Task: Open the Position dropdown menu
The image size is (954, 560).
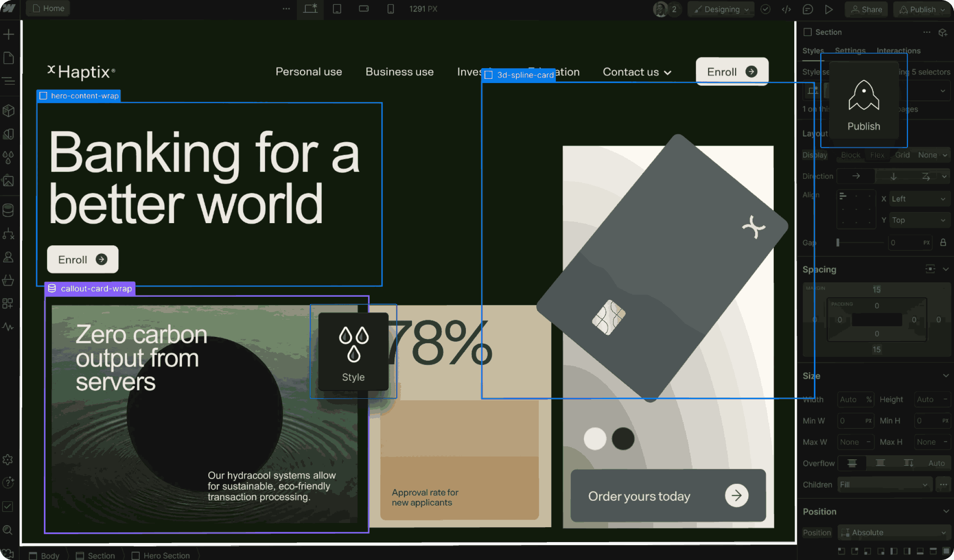Action: click(894, 532)
